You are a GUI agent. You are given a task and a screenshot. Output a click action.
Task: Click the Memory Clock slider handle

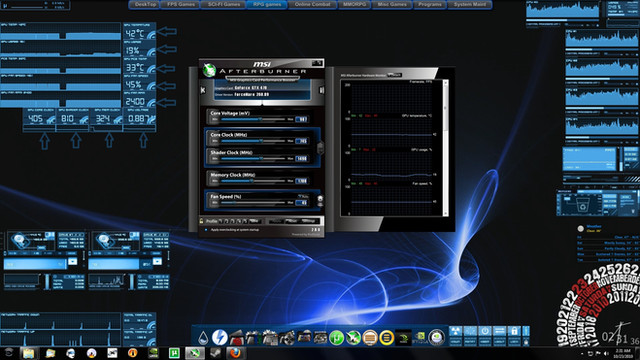point(252,180)
